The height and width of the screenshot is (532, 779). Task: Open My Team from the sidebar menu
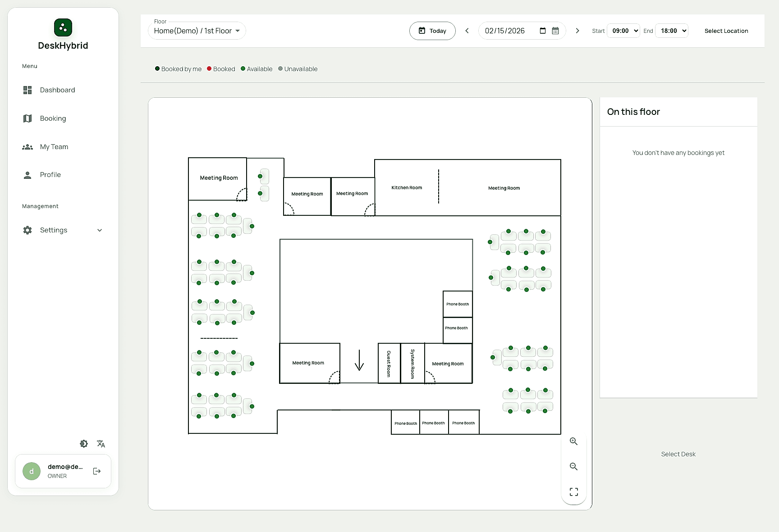coord(54,146)
